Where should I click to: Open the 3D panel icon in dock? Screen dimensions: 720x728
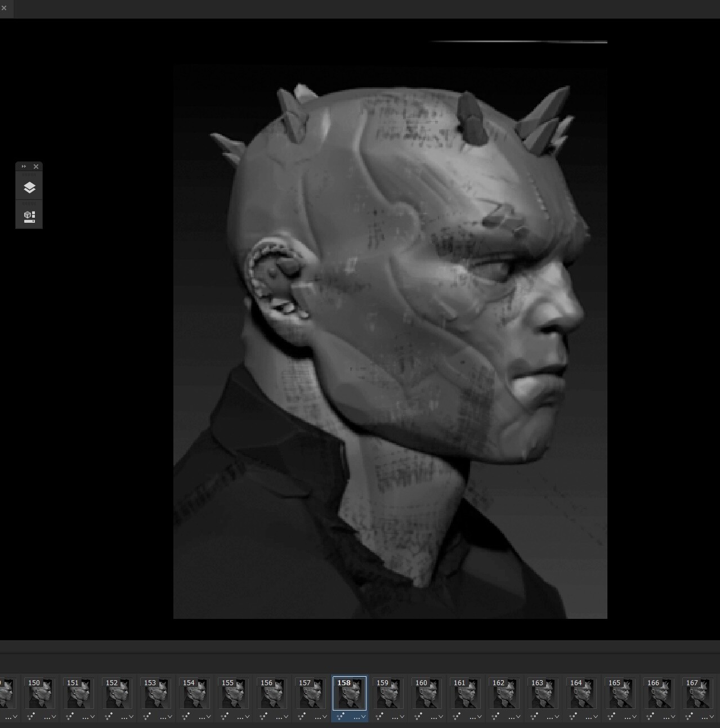(x=29, y=217)
